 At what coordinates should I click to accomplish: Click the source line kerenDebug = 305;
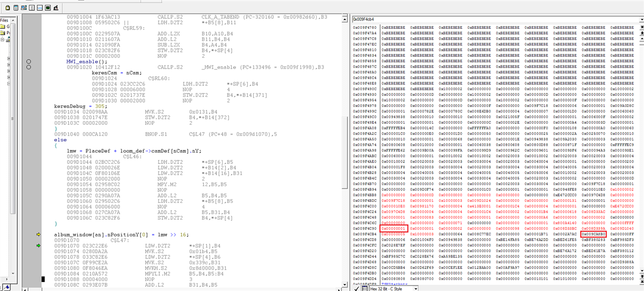click(80, 106)
